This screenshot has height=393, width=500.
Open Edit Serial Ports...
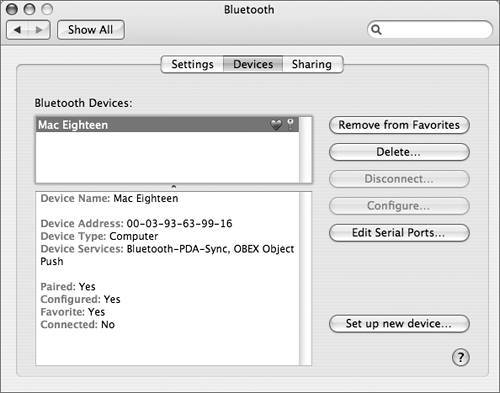399,233
